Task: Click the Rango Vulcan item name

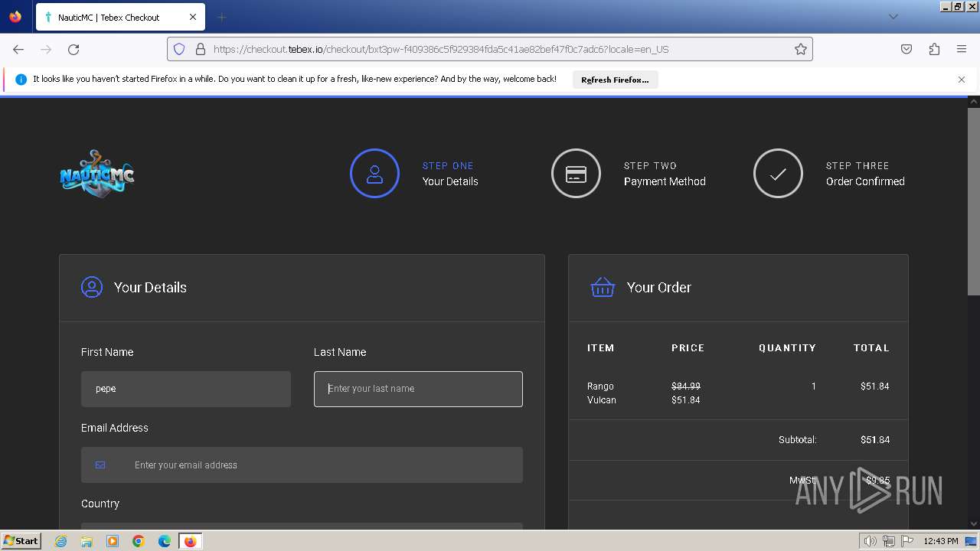Action: point(602,393)
